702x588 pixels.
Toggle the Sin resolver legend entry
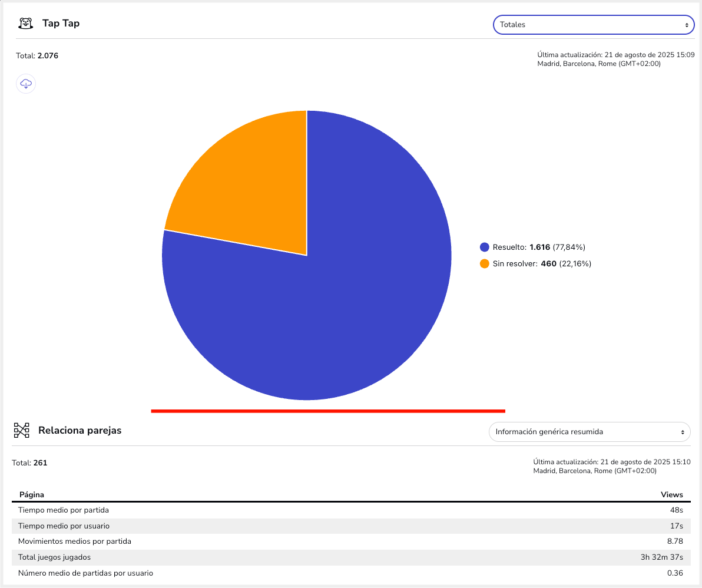tap(535, 264)
